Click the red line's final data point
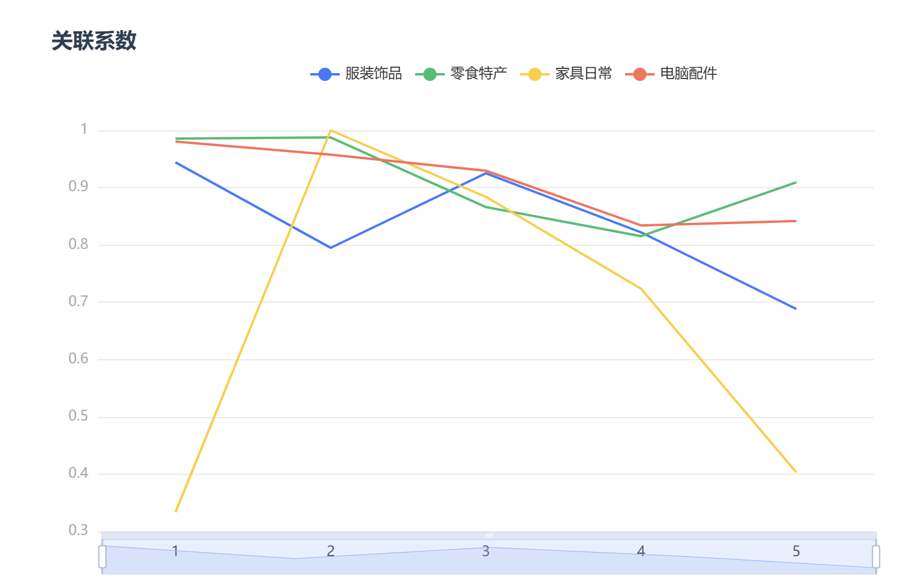 click(796, 221)
